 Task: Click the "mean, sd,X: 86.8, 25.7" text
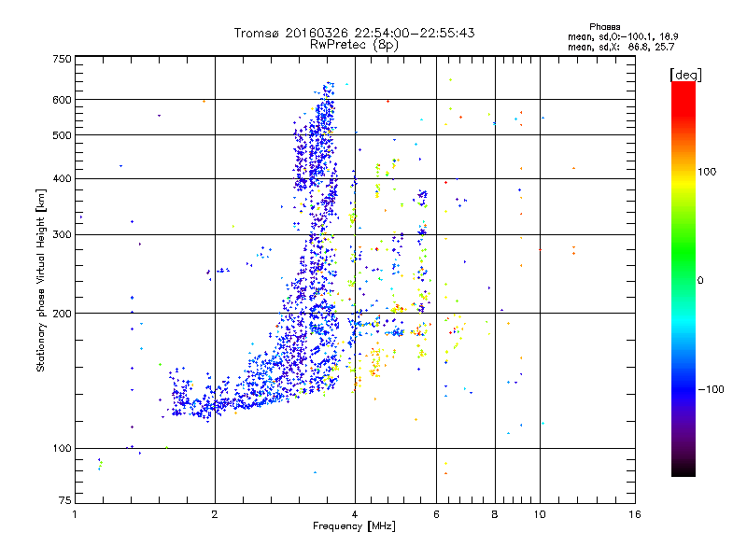tap(621, 47)
